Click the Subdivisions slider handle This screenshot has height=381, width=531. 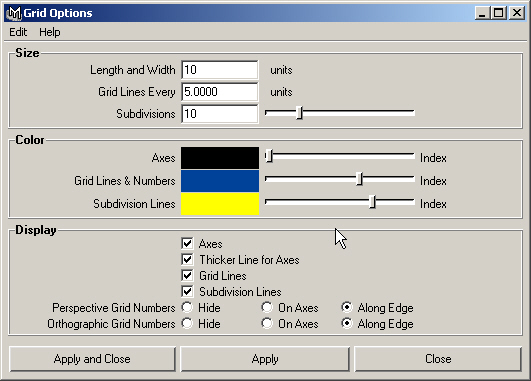[299, 113]
